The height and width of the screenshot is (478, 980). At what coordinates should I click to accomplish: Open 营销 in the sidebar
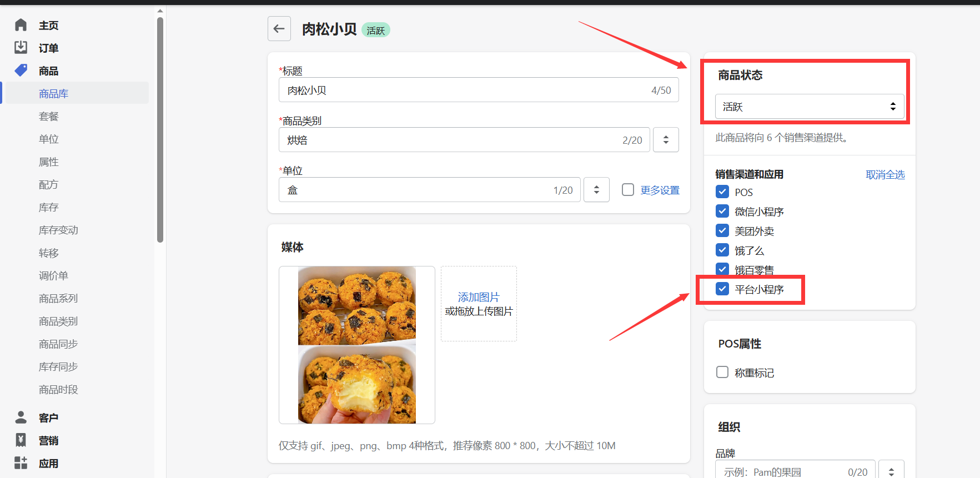click(48, 441)
